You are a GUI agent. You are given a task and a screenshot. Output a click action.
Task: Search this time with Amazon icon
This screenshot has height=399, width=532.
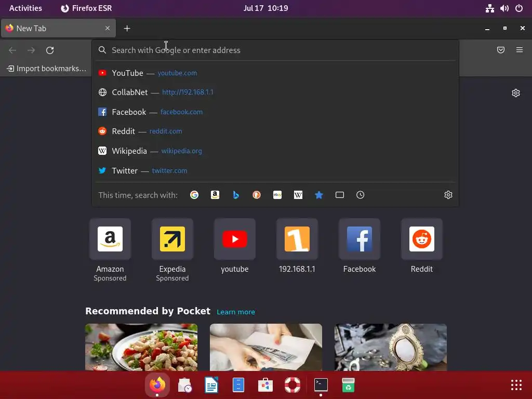click(215, 195)
